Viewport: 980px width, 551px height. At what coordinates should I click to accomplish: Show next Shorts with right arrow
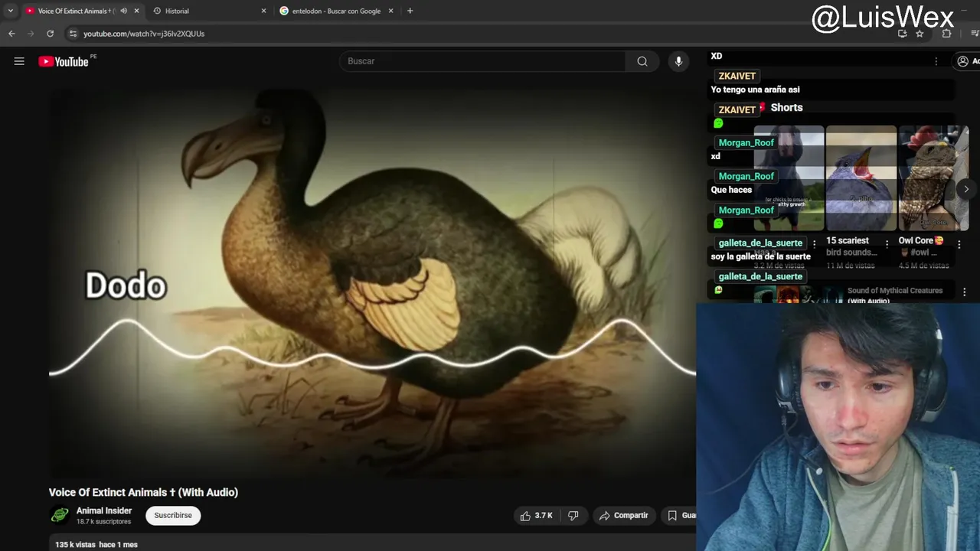pos(966,189)
